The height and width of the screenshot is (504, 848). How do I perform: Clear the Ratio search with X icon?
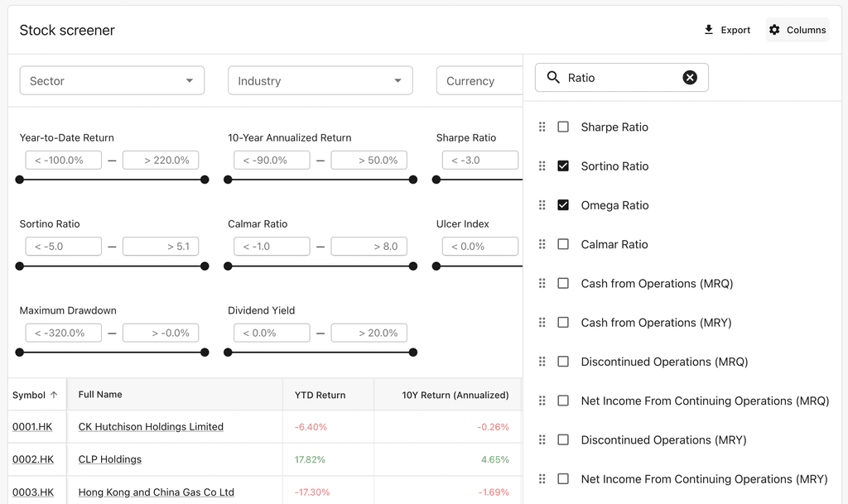pos(690,78)
